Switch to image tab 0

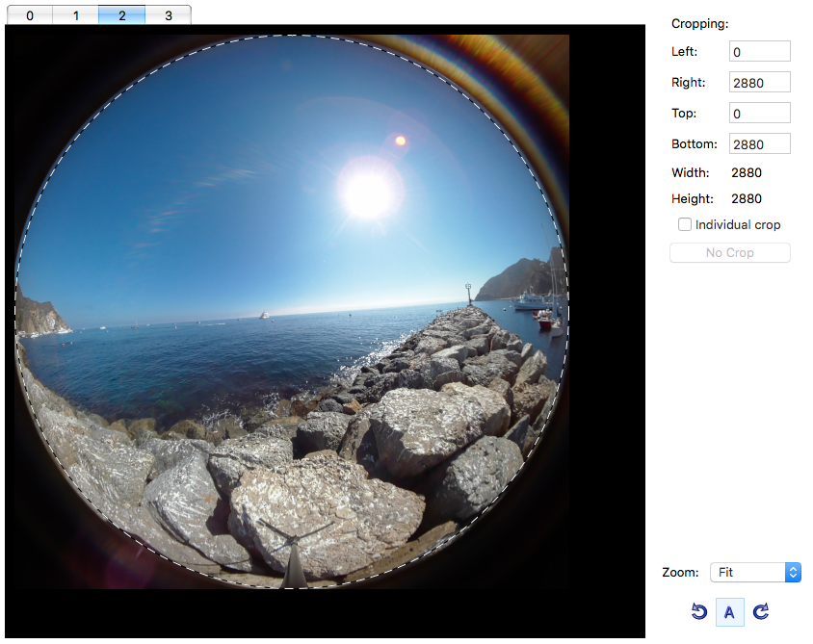[30, 15]
